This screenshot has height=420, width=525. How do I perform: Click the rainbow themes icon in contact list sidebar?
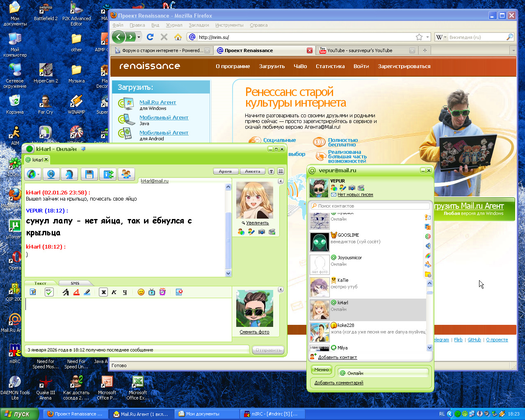428,256
